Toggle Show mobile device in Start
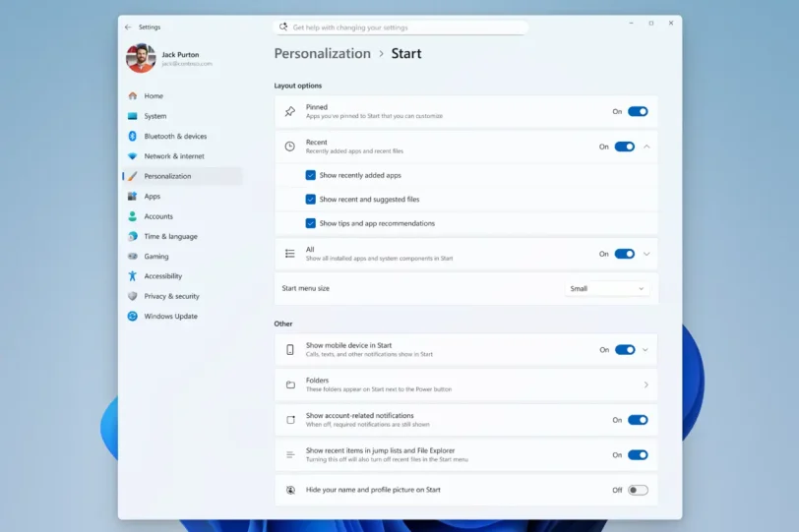Image resolution: width=799 pixels, height=532 pixels. 625,350
